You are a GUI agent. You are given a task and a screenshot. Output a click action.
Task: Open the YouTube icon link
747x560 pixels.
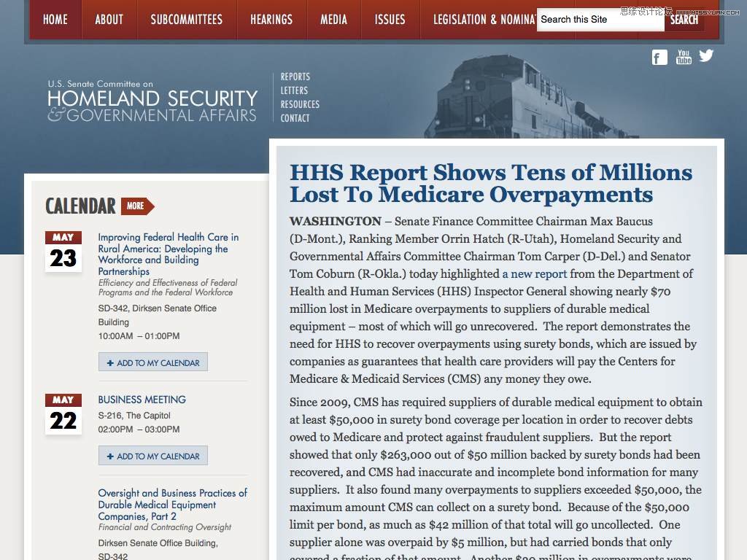click(684, 57)
